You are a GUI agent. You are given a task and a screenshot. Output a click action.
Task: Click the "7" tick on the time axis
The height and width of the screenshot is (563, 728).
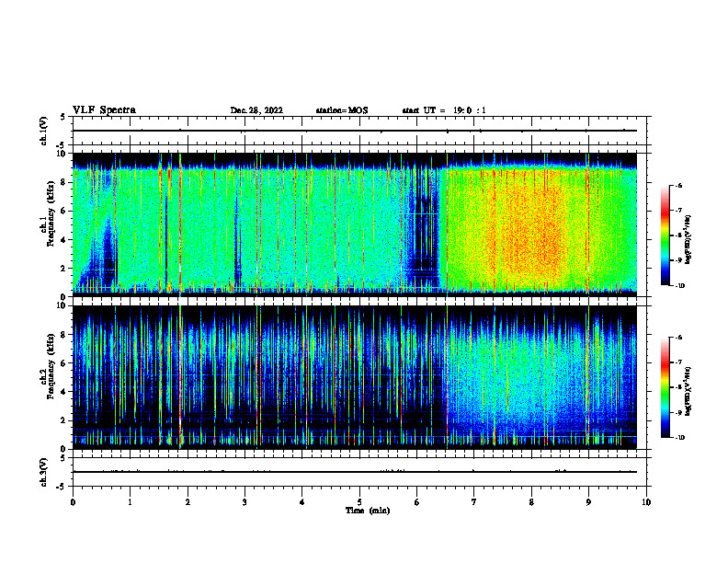coord(474,502)
